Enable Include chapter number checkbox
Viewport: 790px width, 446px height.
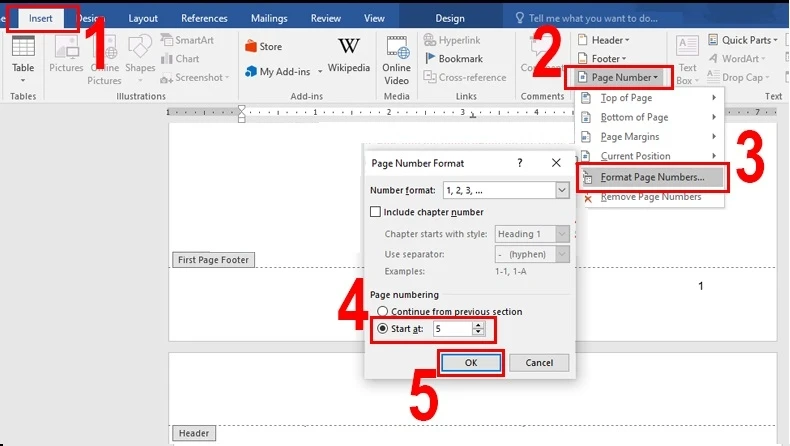click(376, 212)
